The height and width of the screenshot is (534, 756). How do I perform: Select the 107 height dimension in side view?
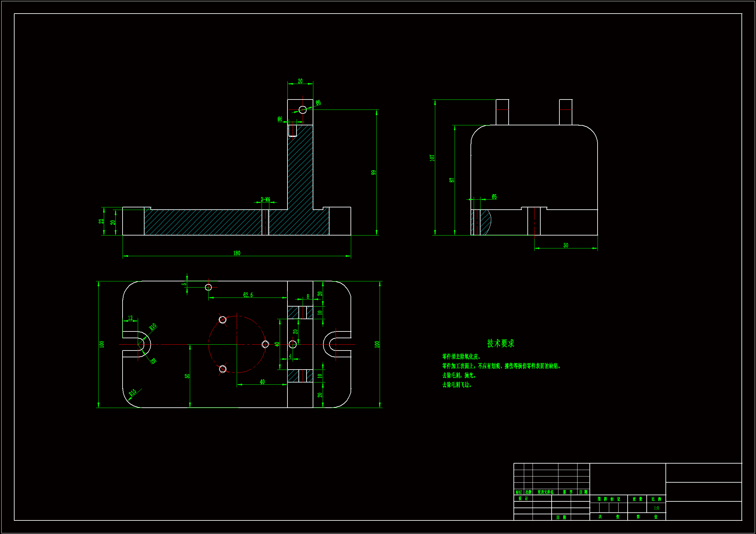click(432, 158)
